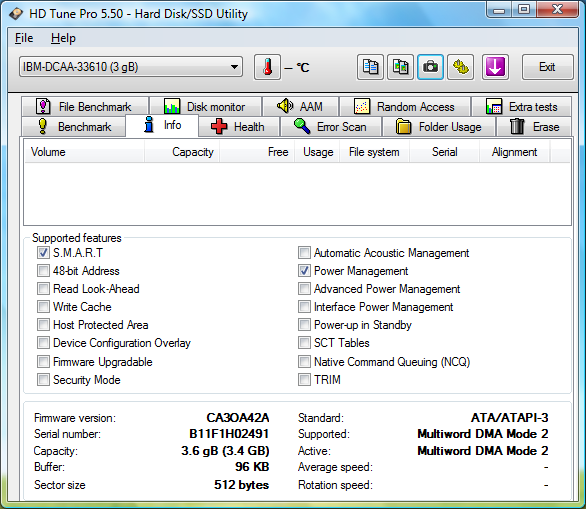The image size is (586, 509).
Task: Toggle the Write Cache checkbox
Action: point(43,307)
